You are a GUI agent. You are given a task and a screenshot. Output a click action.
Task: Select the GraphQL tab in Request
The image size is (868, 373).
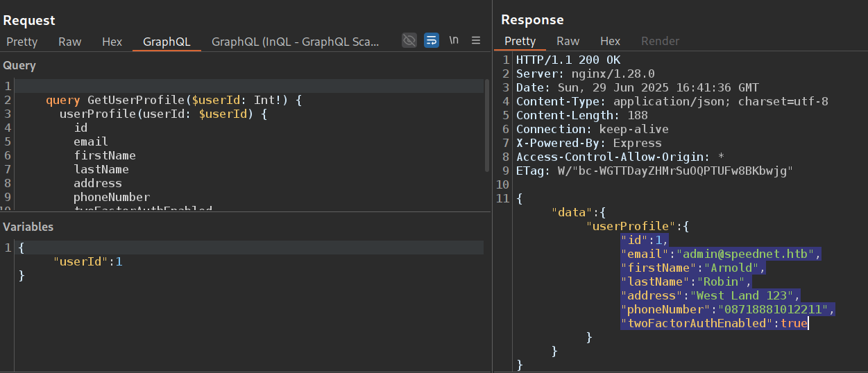coord(167,42)
